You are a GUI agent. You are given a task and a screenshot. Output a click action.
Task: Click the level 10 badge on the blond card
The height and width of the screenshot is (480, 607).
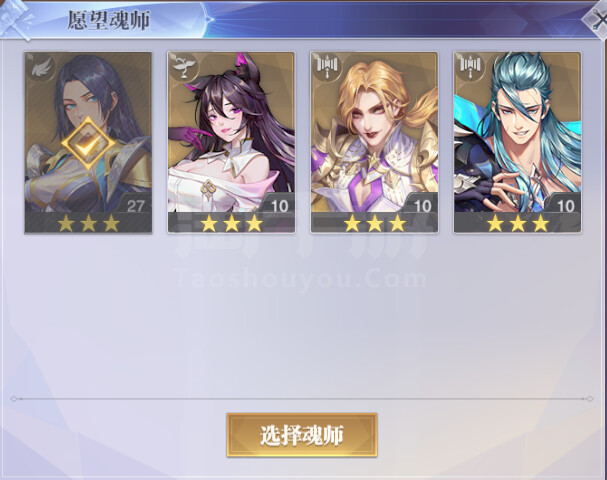421,204
